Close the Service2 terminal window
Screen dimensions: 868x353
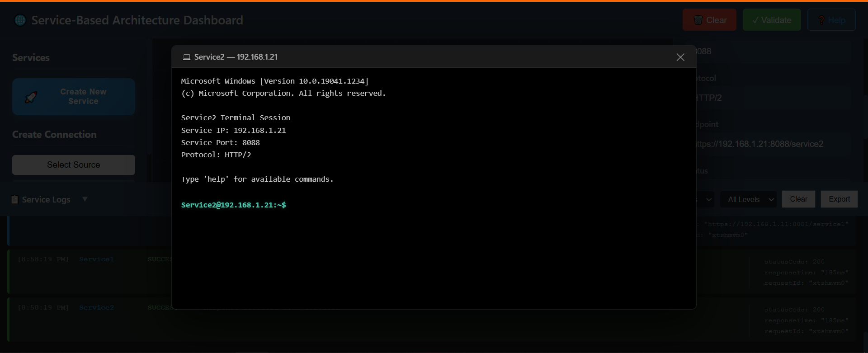click(680, 57)
